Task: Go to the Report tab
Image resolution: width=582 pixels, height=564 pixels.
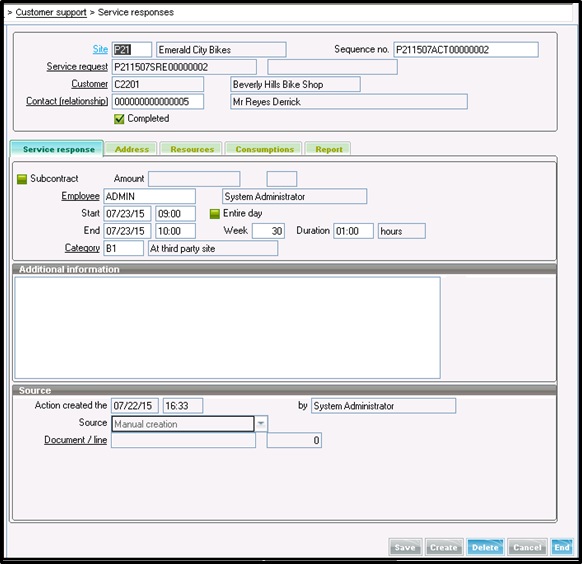Action: [328, 149]
